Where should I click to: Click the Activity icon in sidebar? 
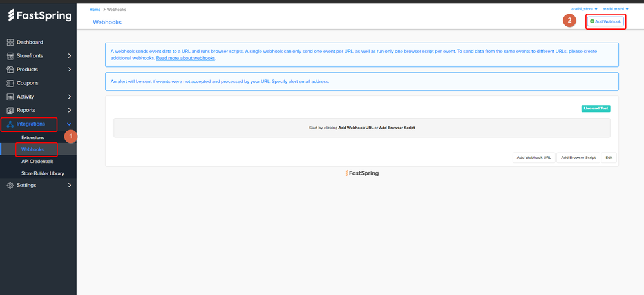click(x=10, y=97)
